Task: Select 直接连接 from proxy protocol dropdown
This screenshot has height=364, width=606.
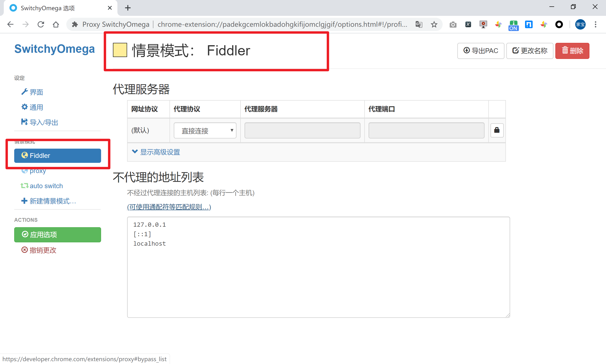Action: point(206,130)
